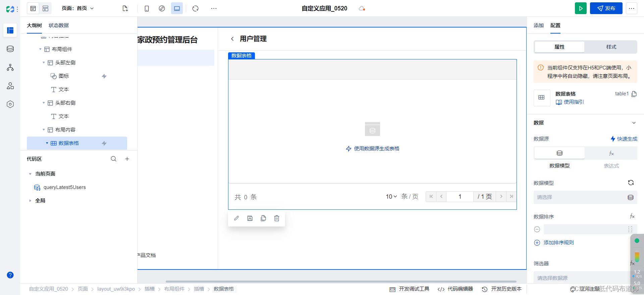The image size is (644, 295).
Task: Switch to the 配置 tab
Action: point(555,26)
